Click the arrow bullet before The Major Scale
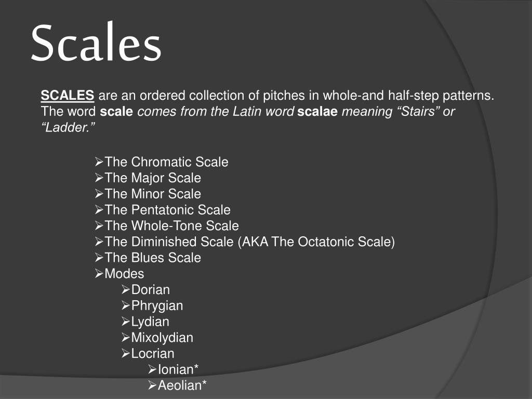This screenshot has height=399, width=532. click(99, 178)
